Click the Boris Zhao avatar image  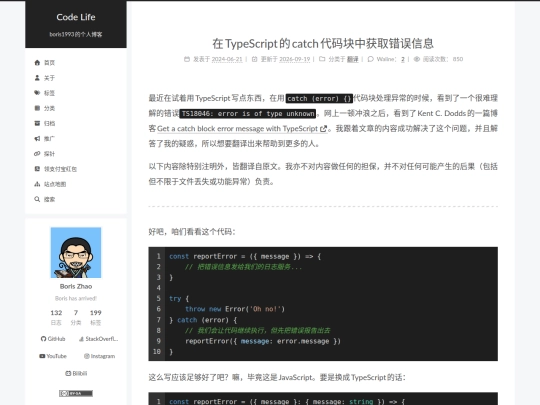coord(76,252)
